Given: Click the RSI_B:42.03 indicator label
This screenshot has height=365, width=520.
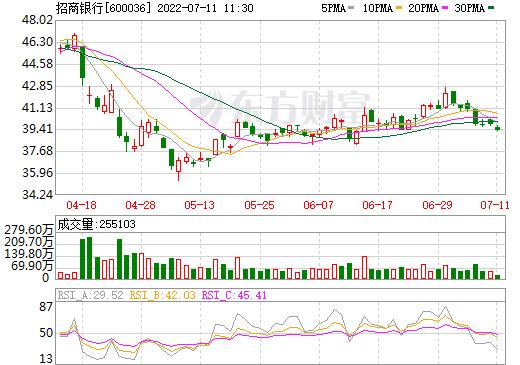Looking at the screenshot, I should coord(162,295).
